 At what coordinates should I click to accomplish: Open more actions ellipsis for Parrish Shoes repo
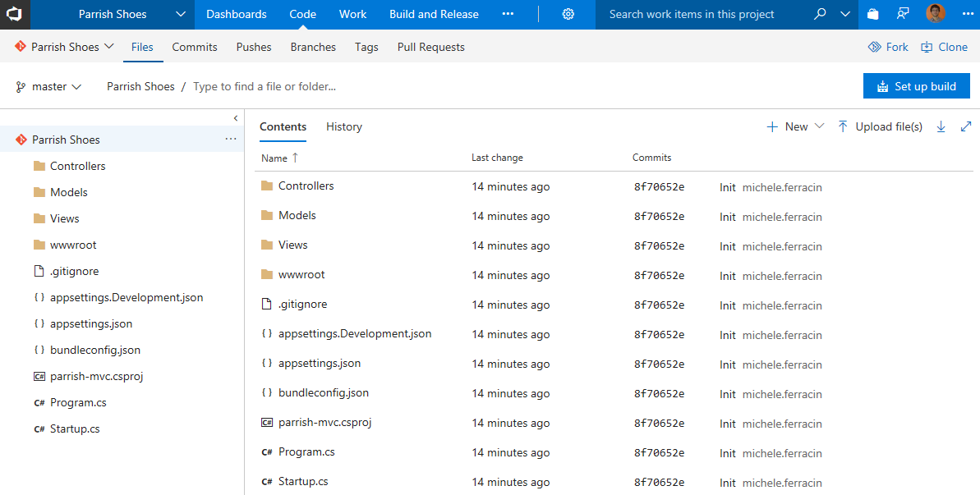tap(231, 140)
